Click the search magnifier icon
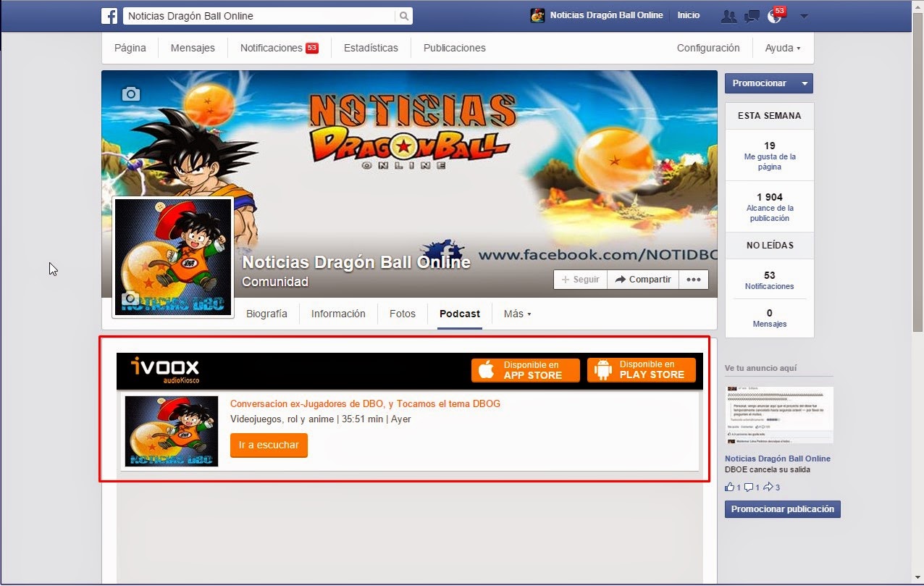This screenshot has width=924, height=586. tap(403, 16)
